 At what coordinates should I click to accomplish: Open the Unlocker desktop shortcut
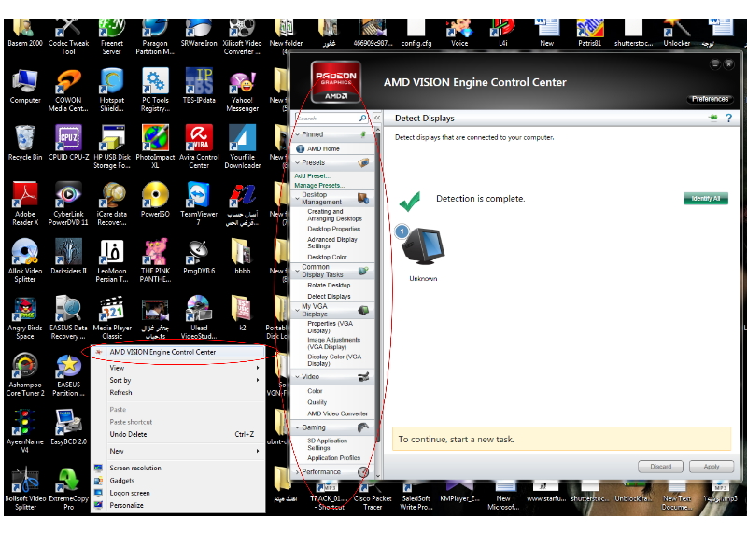point(676,34)
